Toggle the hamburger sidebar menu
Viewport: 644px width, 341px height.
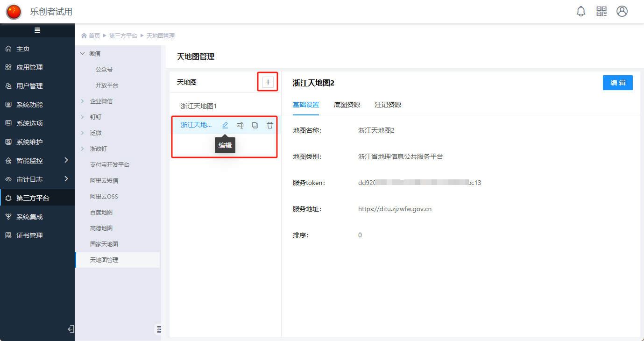[37, 30]
